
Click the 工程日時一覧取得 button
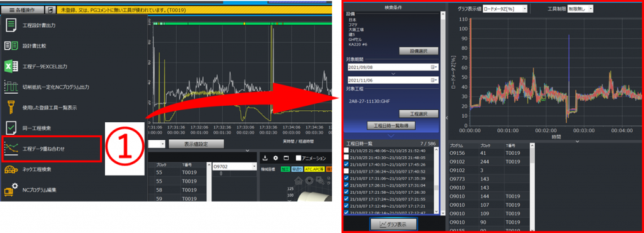(391, 125)
